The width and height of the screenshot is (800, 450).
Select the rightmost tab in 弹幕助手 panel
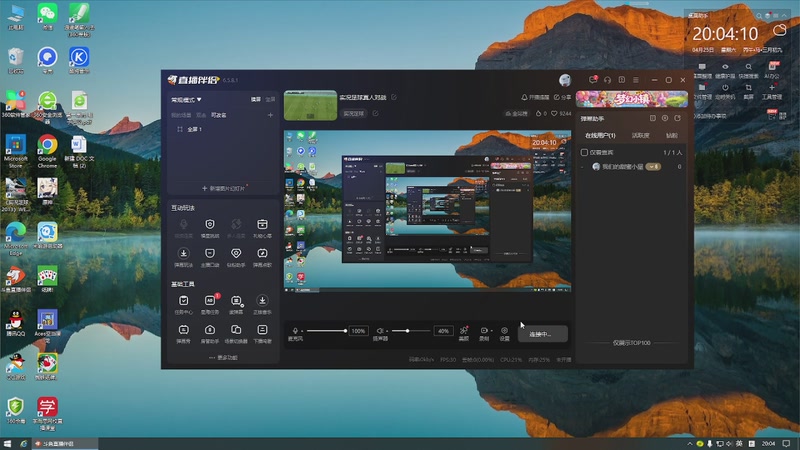click(671, 136)
